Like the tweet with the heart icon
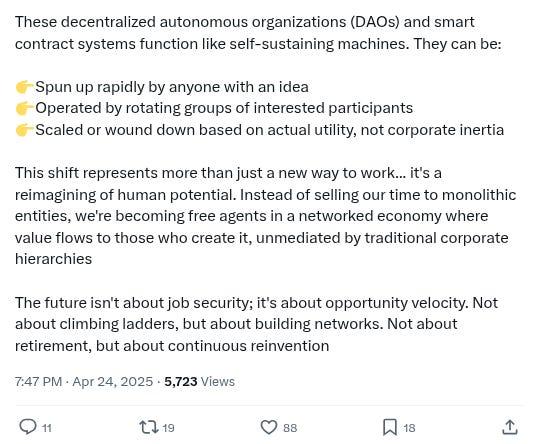The width and height of the screenshot is (536, 444). [x=269, y=427]
